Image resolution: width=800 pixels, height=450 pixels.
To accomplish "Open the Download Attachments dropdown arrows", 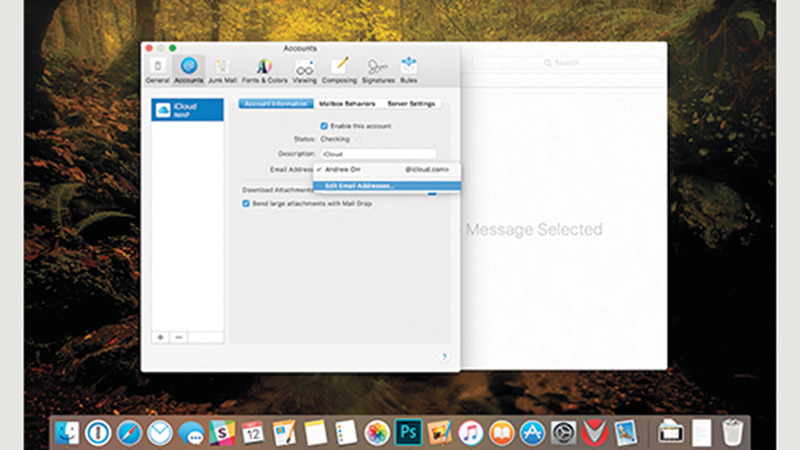I will click(x=433, y=192).
